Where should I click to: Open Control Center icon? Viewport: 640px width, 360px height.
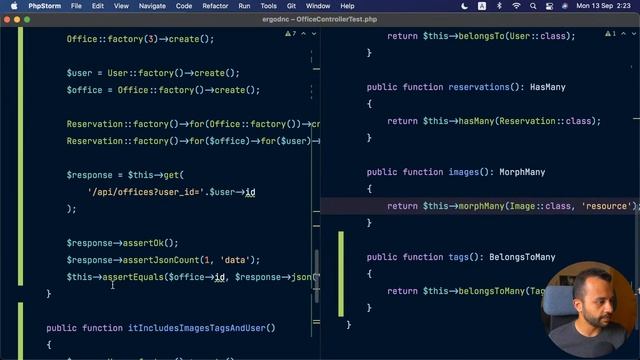(549, 6)
